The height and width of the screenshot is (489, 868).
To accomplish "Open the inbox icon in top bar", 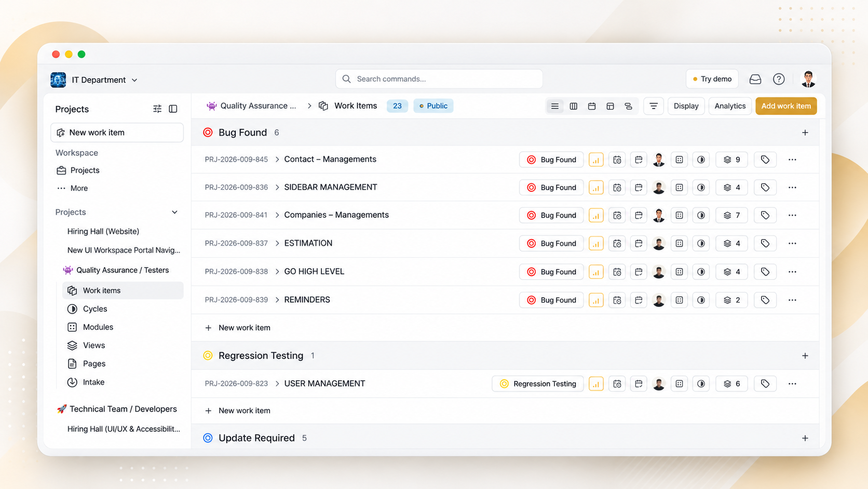I will [755, 79].
